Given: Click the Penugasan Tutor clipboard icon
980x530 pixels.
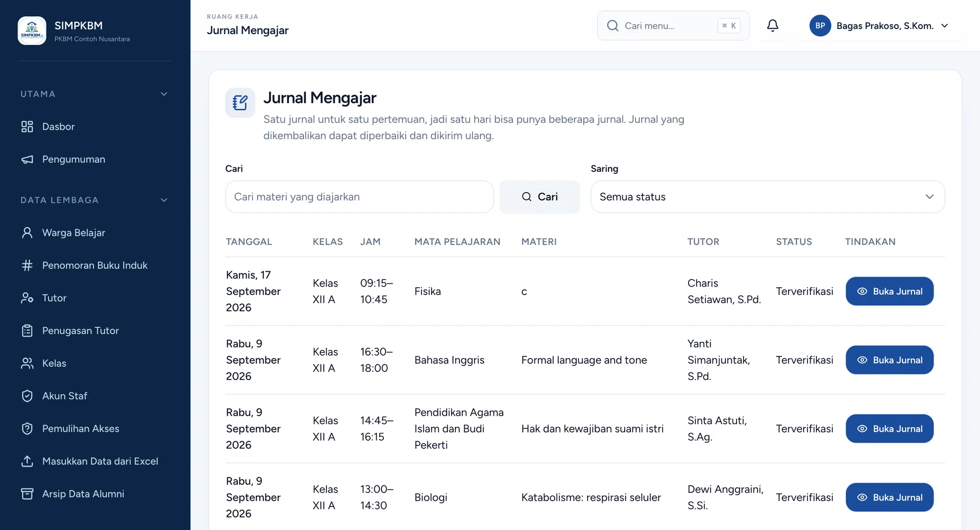Looking at the screenshot, I should (27, 331).
